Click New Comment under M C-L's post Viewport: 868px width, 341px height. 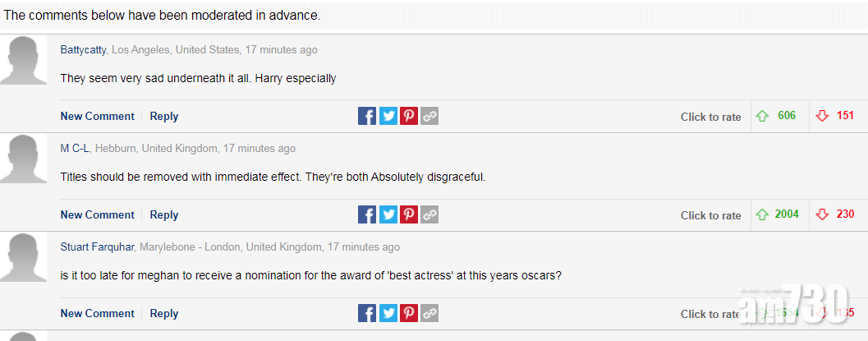[x=97, y=214]
